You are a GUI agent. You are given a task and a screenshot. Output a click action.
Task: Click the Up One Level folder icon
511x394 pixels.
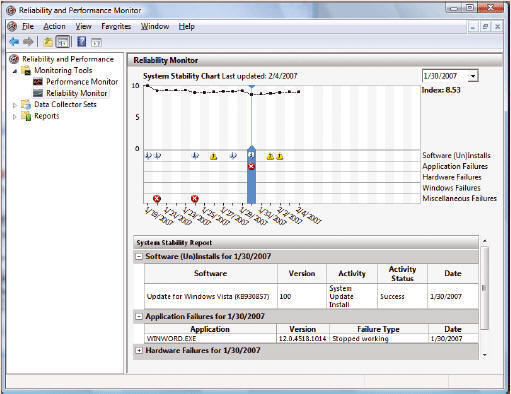[x=48, y=42]
